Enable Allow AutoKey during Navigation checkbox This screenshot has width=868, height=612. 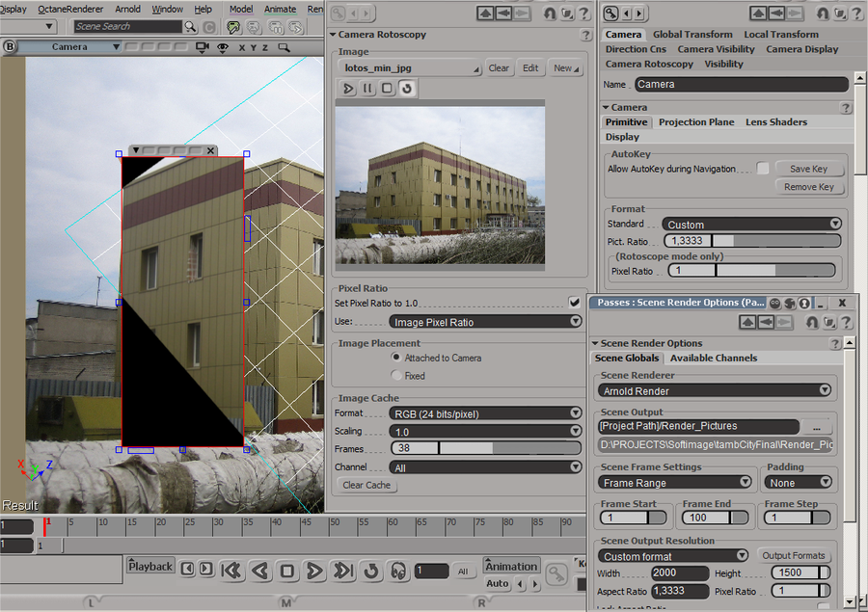(x=763, y=169)
